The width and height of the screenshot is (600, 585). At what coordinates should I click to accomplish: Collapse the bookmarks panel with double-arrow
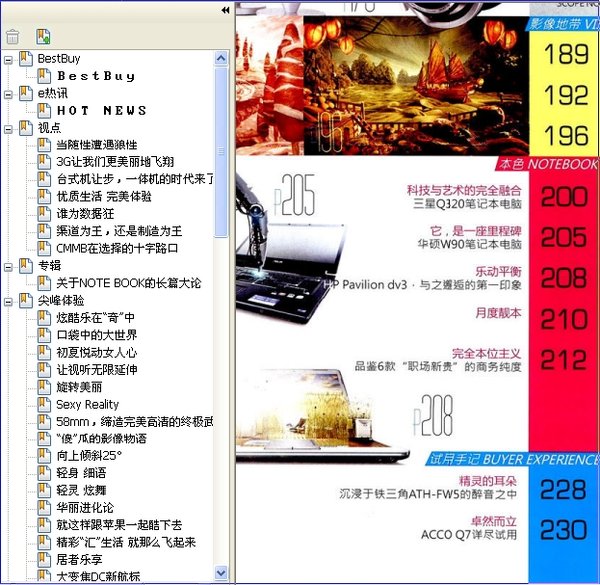click(225, 10)
